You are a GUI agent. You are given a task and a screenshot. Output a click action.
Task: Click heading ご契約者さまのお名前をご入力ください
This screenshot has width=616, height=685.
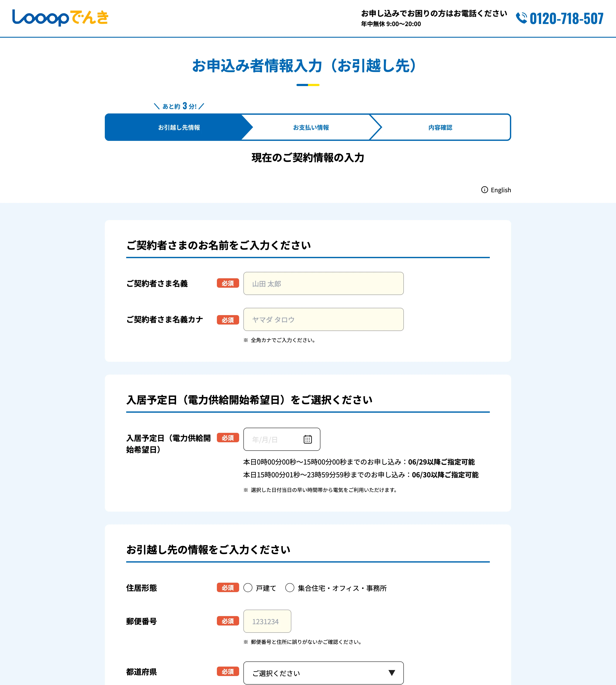click(219, 245)
